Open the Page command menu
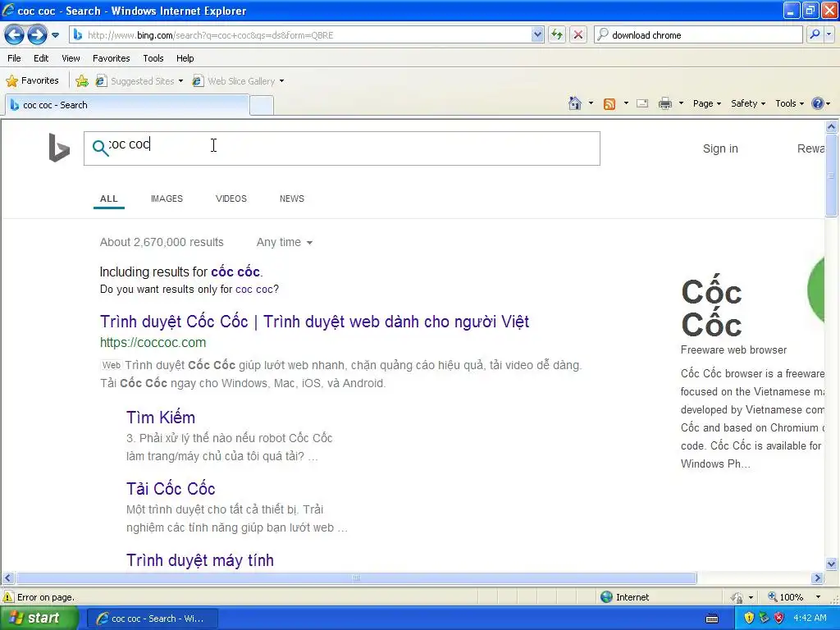The height and width of the screenshot is (630, 840). click(x=706, y=103)
